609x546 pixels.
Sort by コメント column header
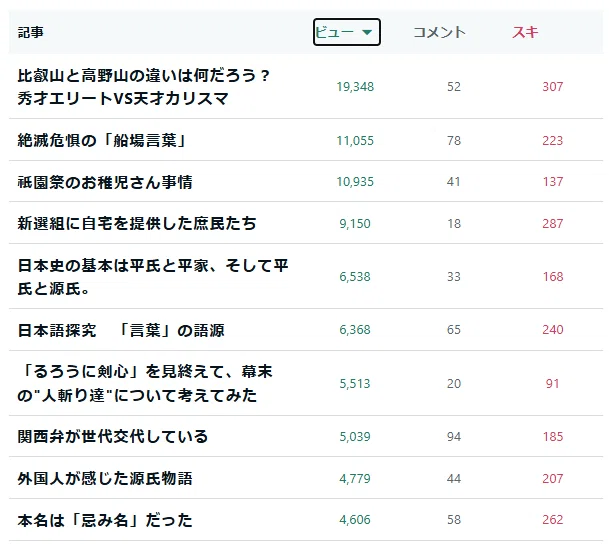tap(439, 32)
